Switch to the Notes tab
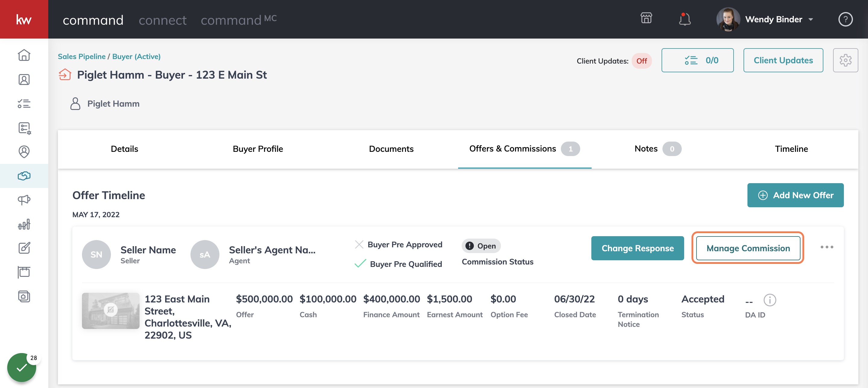This screenshot has height=388, width=868. click(657, 149)
